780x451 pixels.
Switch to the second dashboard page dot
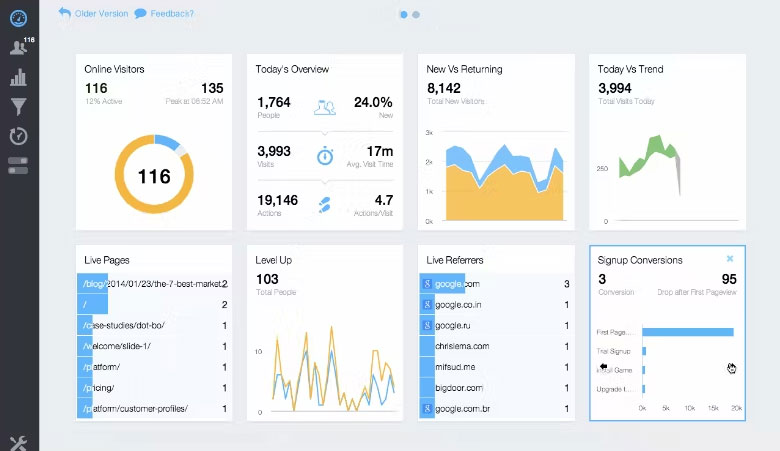(416, 15)
